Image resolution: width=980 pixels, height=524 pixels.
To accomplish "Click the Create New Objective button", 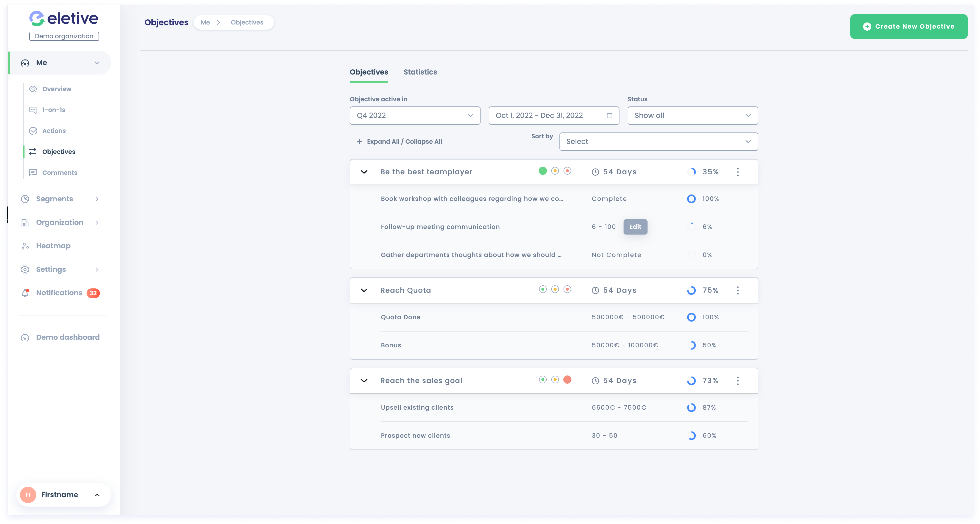I will (909, 26).
